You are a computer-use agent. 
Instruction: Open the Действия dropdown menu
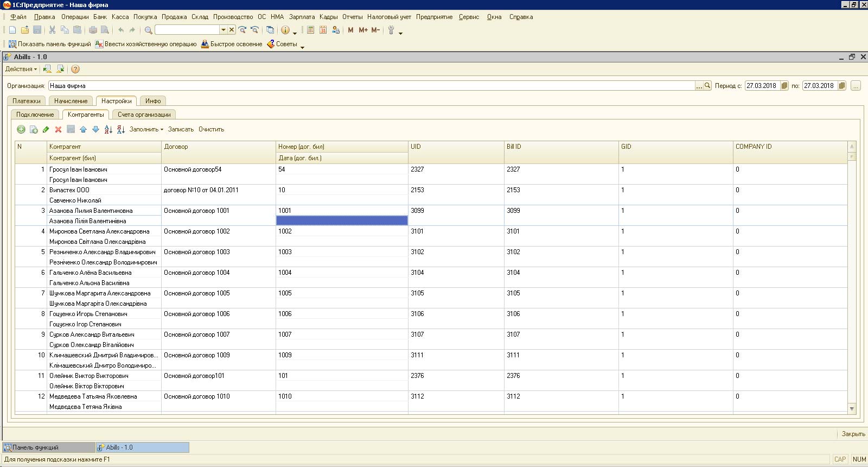(21, 69)
